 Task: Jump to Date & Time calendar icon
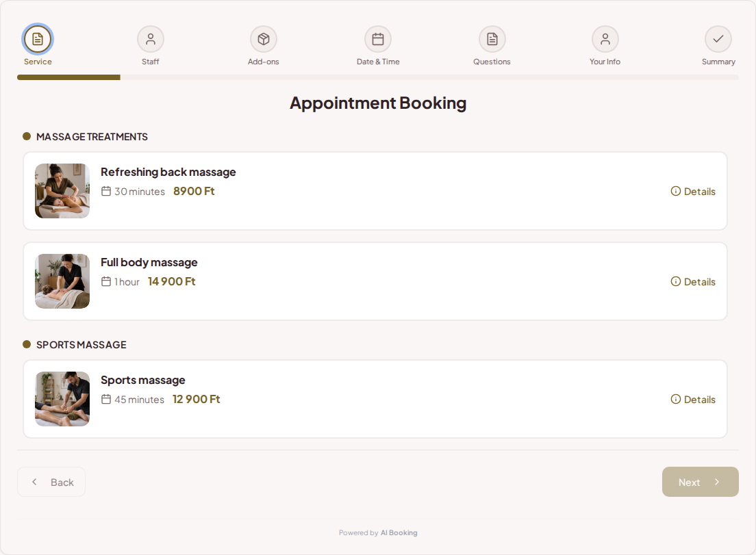378,39
